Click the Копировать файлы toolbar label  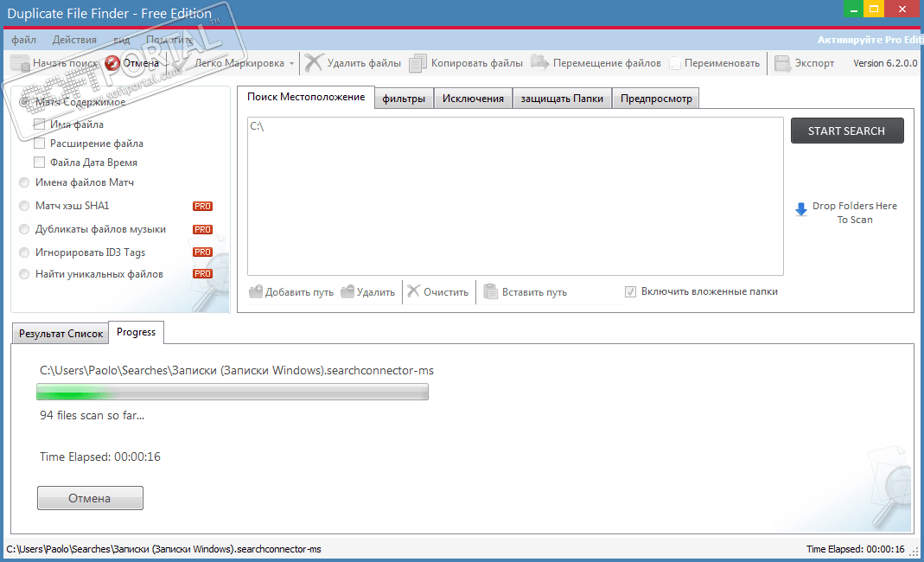[x=477, y=63]
